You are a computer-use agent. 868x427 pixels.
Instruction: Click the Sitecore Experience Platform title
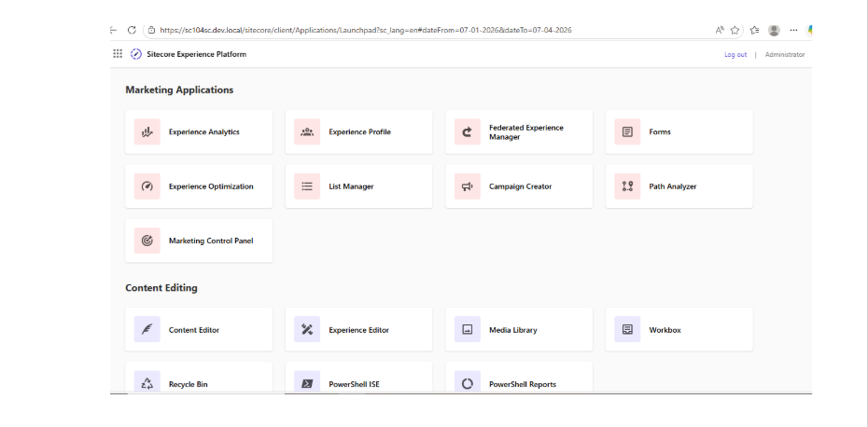pyautogui.click(x=197, y=54)
